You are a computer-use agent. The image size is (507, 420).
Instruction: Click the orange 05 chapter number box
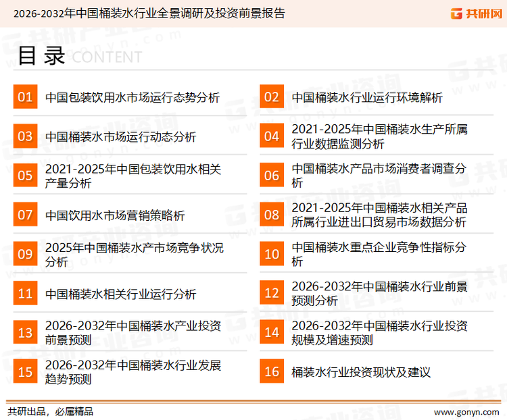(25, 175)
